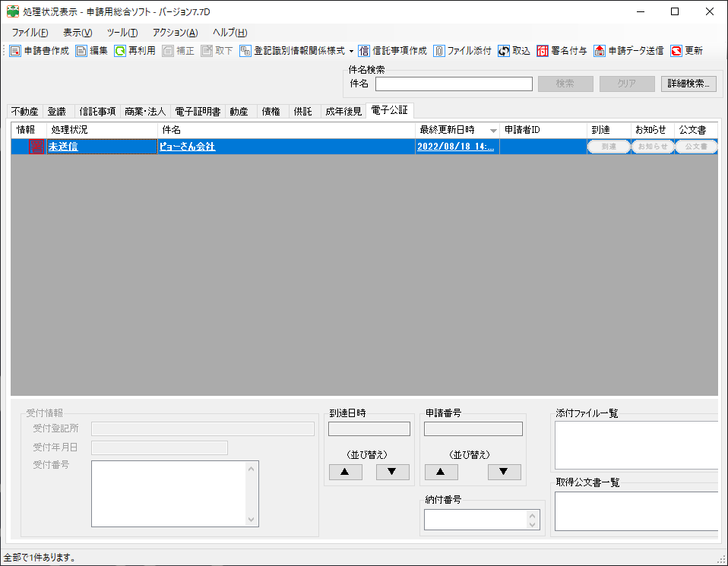Click the 再利用 reuse toolbar icon
The image size is (728, 566).
pos(120,51)
